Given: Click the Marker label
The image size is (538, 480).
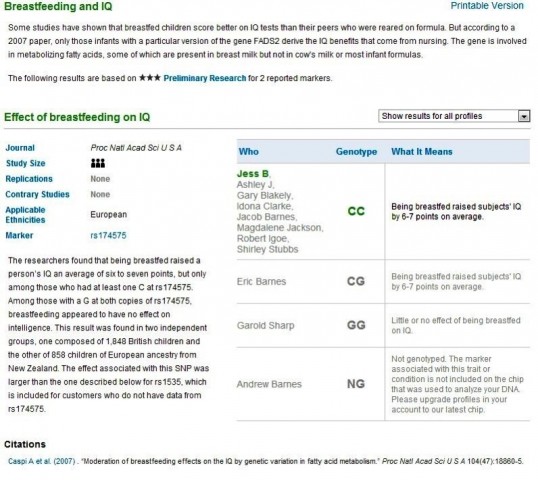Looking at the screenshot, I should click(x=19, y=235).
